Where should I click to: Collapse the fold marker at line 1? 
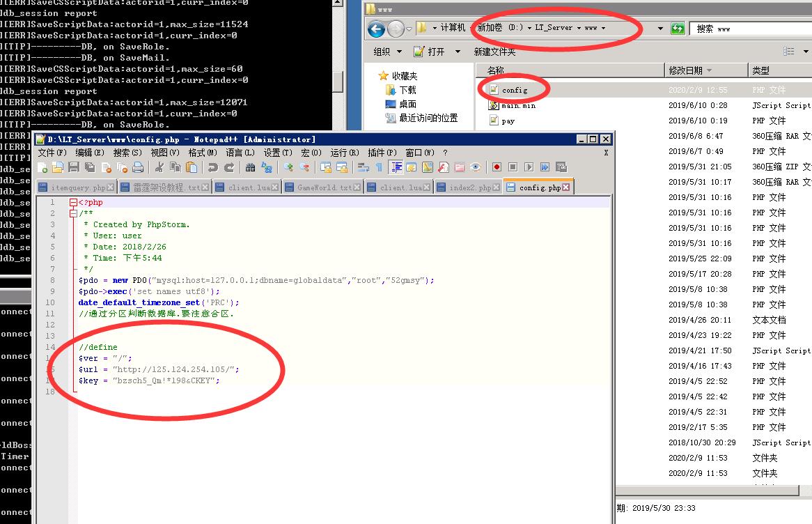[73, 203]
